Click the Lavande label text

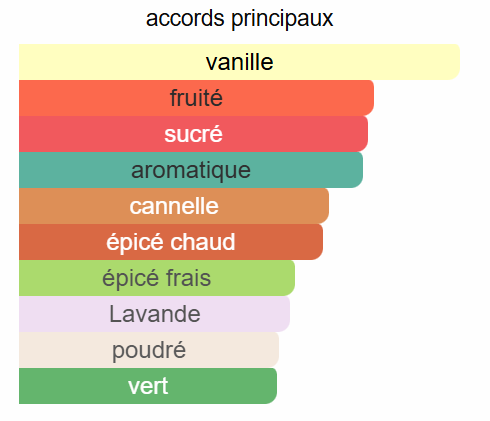tap(155, 314)
